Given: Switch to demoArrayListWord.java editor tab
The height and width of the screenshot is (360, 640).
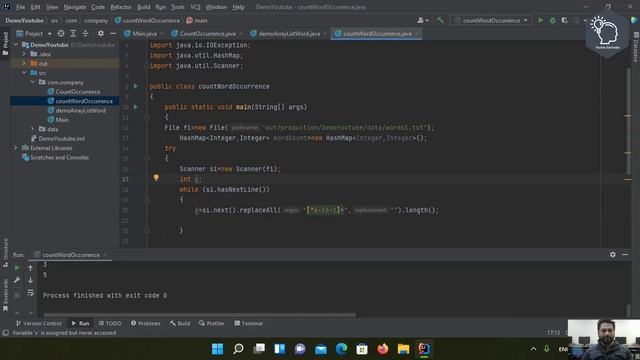Looking at the screenshot, I should 289,33.
